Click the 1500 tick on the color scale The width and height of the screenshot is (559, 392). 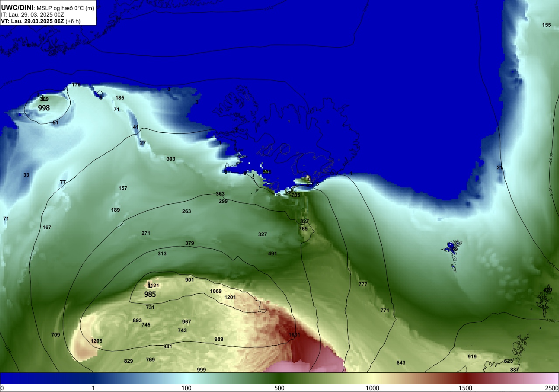(x=465, y=388)
